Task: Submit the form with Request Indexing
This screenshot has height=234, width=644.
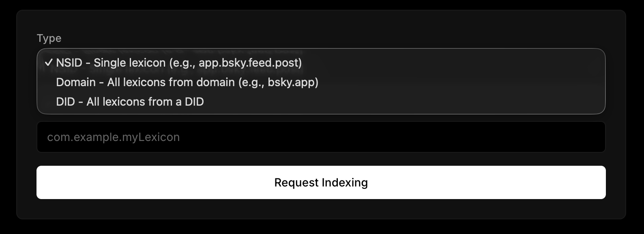Action: click(x=321, y=182)
